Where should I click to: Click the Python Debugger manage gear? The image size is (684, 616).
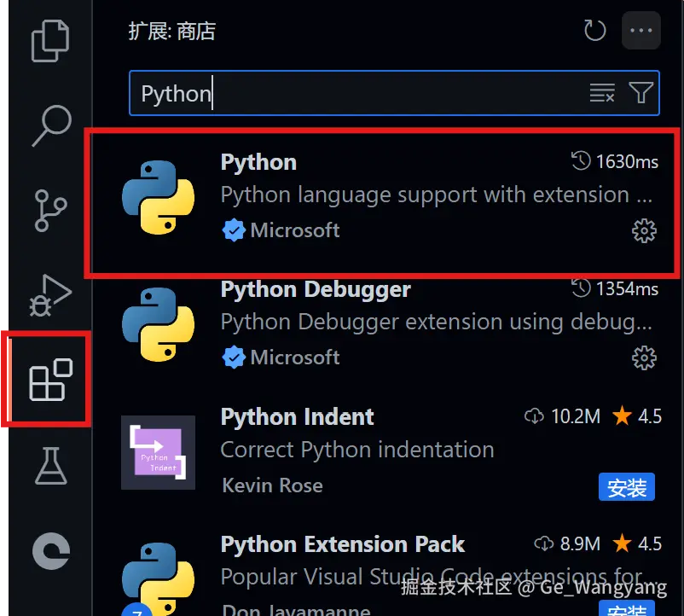click(x=644, y=357)
